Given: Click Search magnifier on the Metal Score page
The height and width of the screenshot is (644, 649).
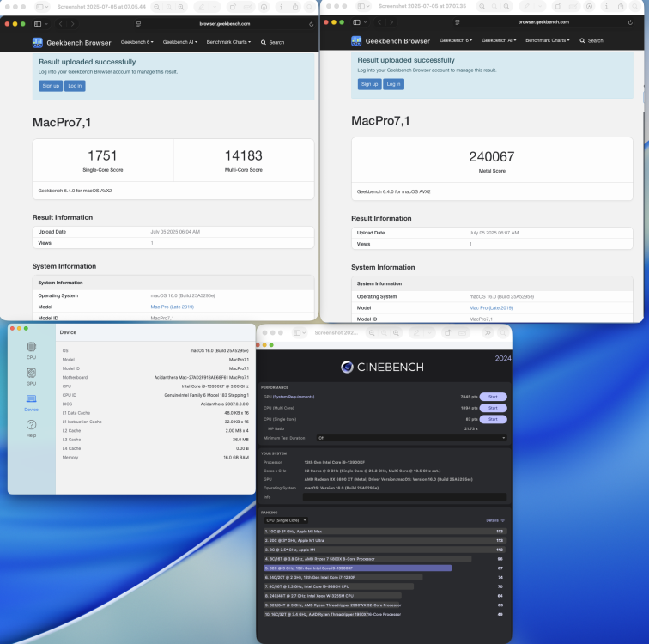Looking at the screenshot, I should pos(582,40).
